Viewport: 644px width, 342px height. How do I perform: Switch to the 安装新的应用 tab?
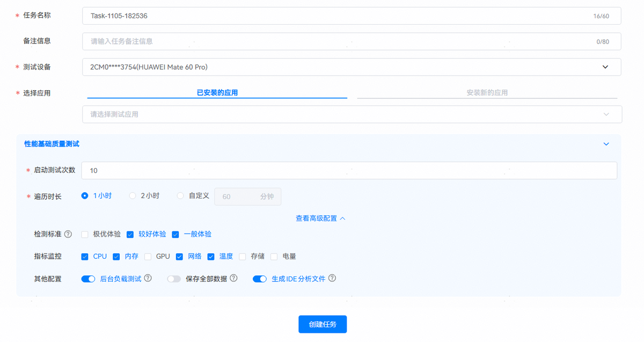tap(487, 92)
